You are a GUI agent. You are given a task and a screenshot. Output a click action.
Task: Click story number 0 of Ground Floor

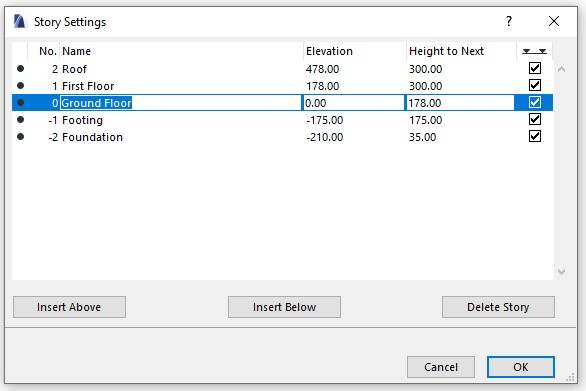pos(55,103)
